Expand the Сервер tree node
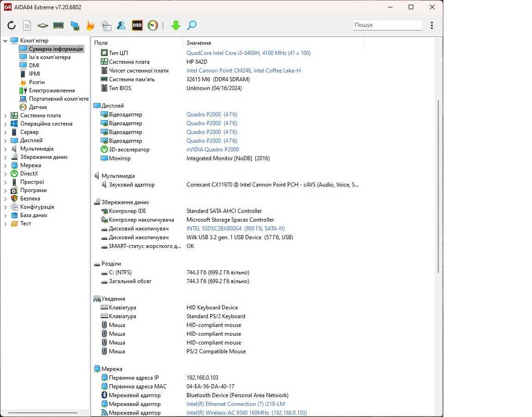532x417 pixels. pos(5,133)
